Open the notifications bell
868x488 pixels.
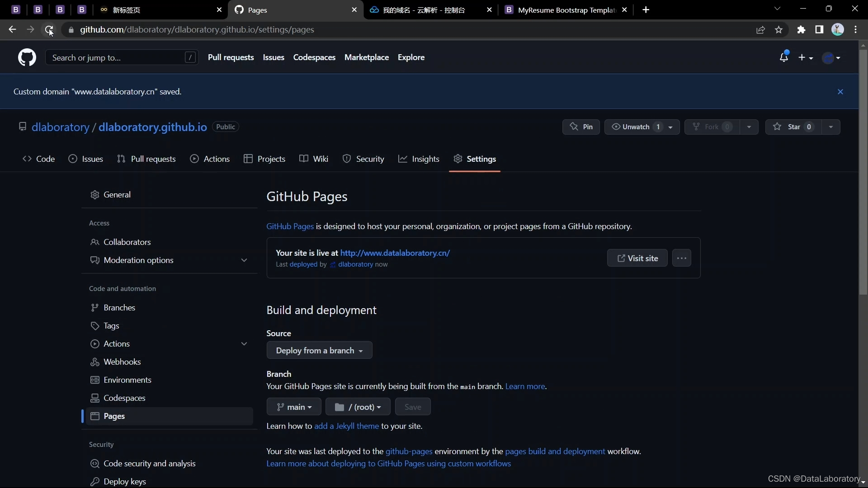[x=783, y=57]
